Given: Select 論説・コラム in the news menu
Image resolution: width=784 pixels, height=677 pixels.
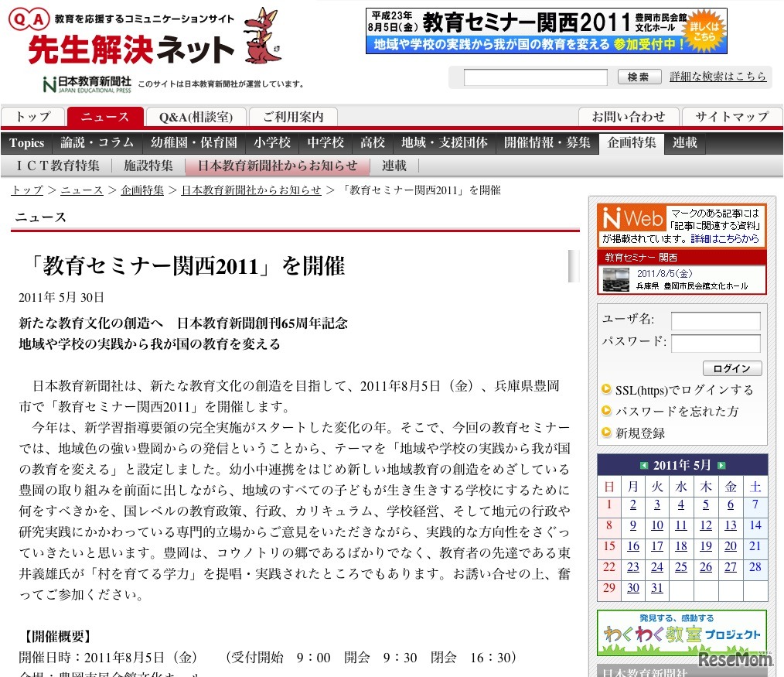Looking at the screenshot, I should tap(97, 143).
